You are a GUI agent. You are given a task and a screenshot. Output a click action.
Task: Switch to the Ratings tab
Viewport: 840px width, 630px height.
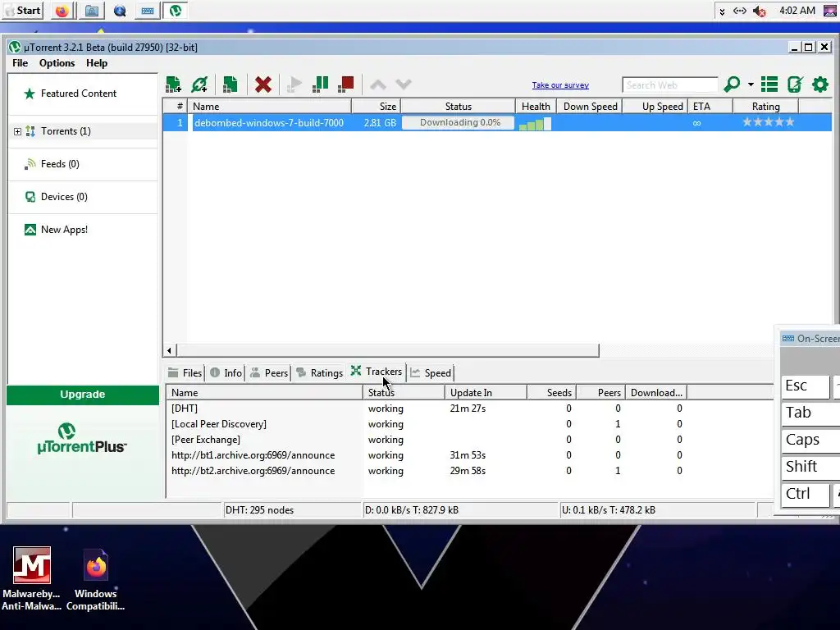click(x=320, y=373)
